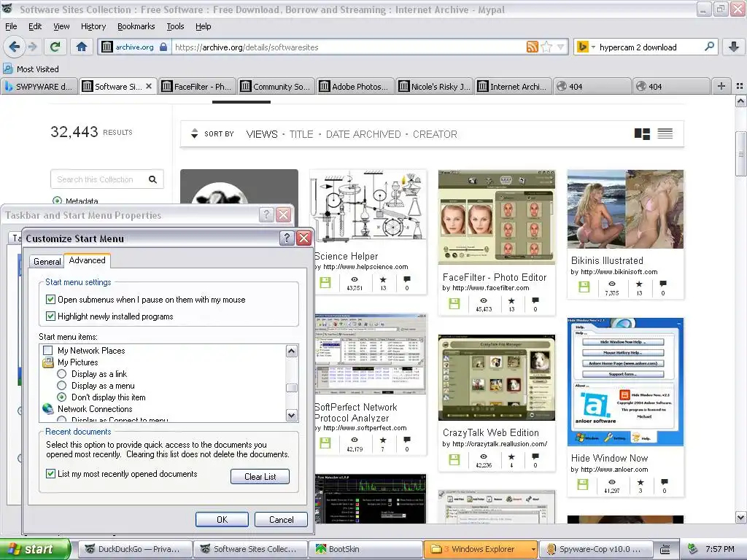The height and width of the screenshot is (560, 747).
Task: Toggle Open submenus when I pause checkbox
Action: coord(50,300)
